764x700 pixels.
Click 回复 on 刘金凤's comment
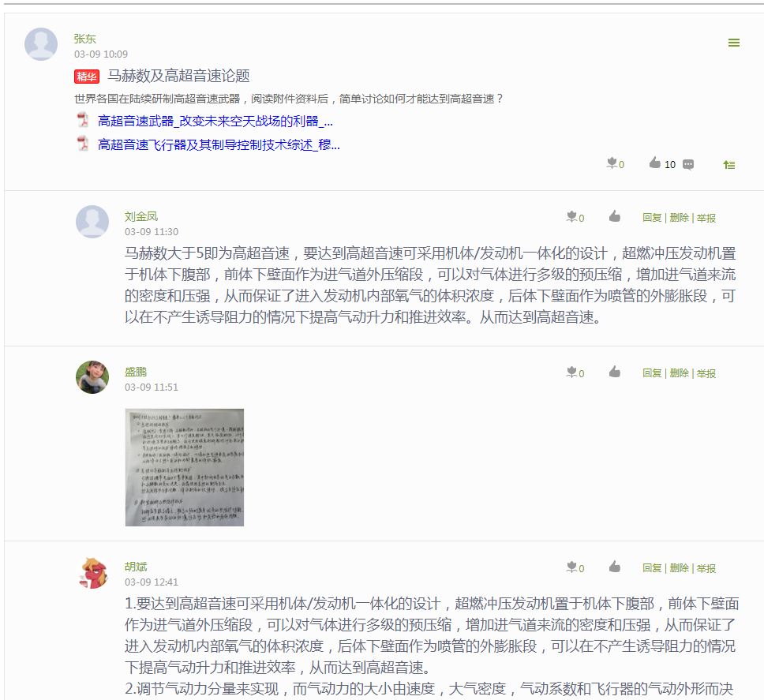(652, 218)
